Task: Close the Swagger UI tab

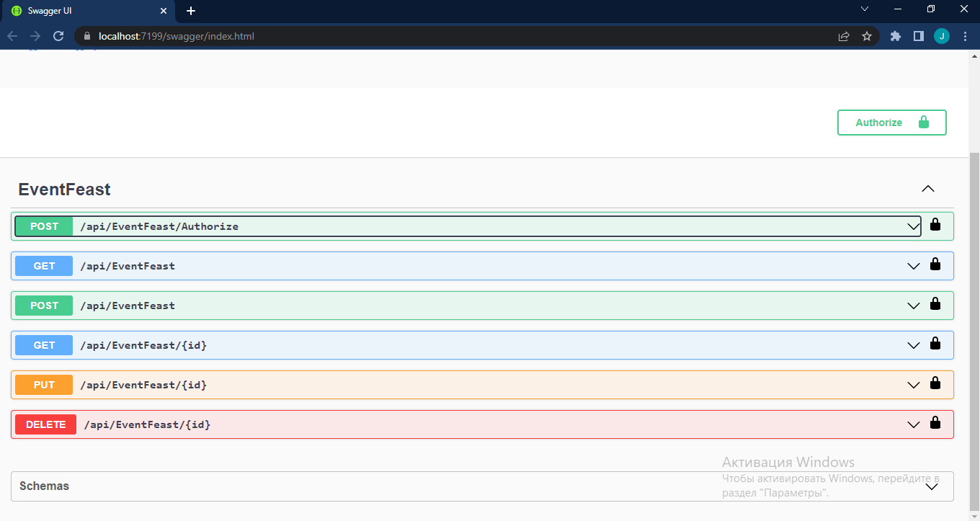Action: pyautogui.click(x=163, y=11)
